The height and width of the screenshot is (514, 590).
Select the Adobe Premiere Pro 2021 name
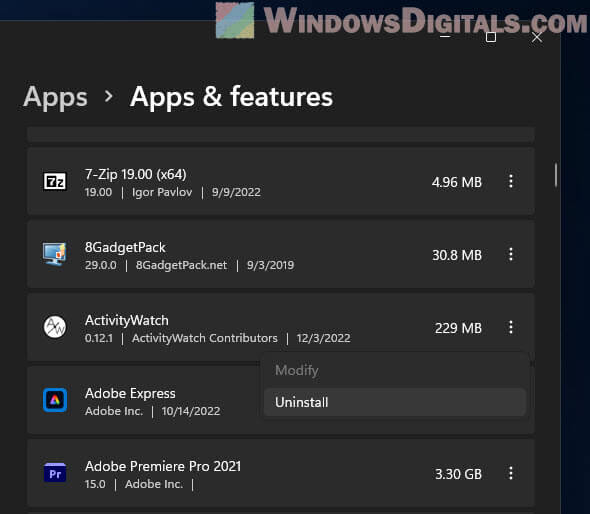tap(163, 467)
